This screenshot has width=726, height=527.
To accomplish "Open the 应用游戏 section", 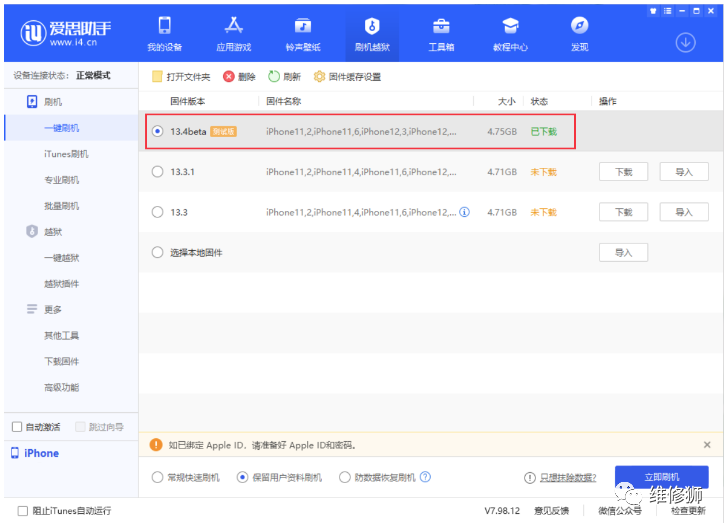I will pos(234,33).
